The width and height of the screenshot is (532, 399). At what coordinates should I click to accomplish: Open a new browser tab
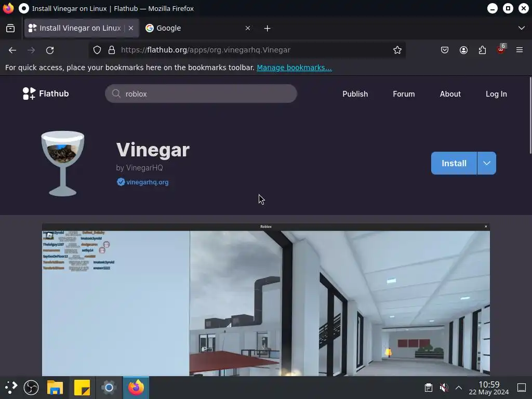pyautogui.click(x=268, y=29)
